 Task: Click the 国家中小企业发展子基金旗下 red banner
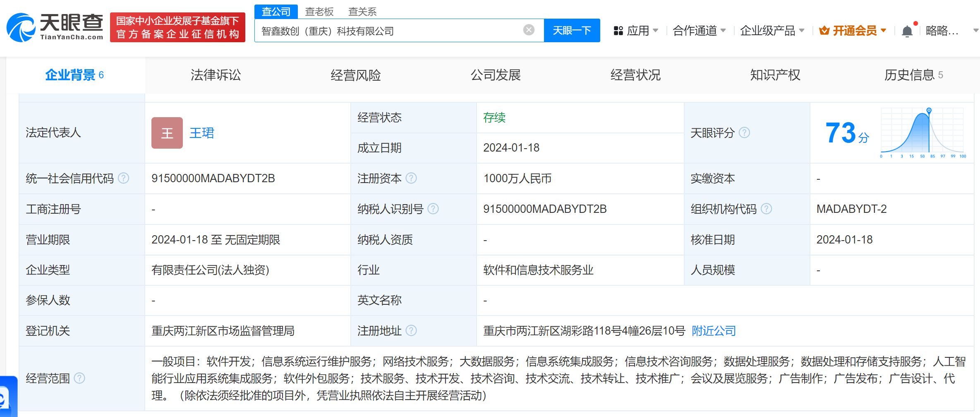point(177,27)
